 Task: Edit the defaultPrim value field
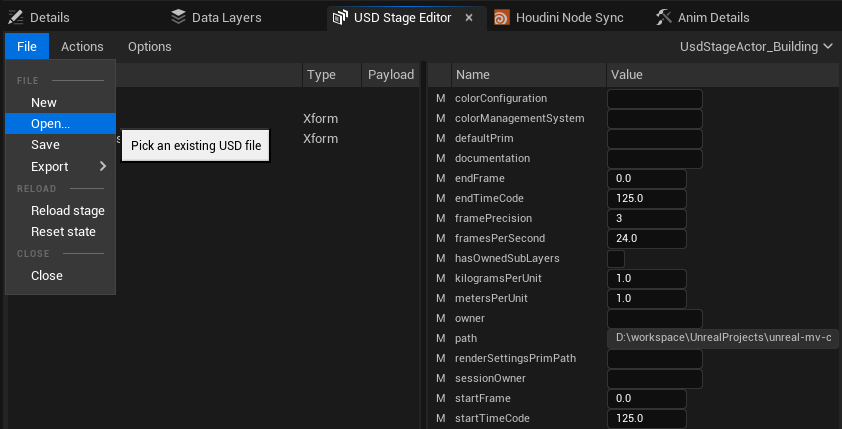coord(655,139)
